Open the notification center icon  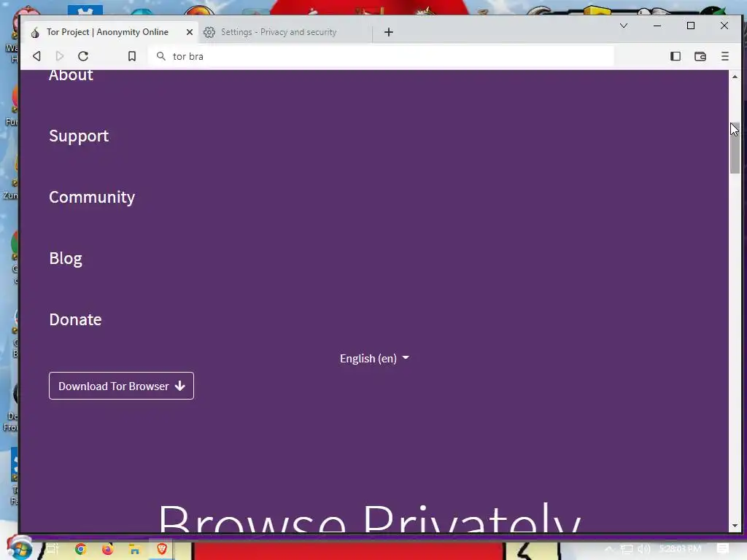click(723, 548)
